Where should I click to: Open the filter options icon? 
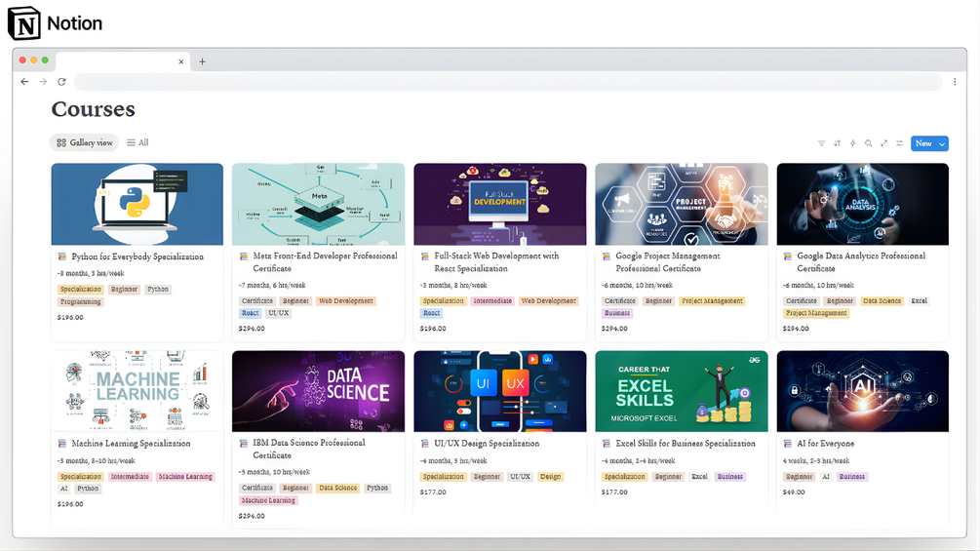(x=821, y=143)
